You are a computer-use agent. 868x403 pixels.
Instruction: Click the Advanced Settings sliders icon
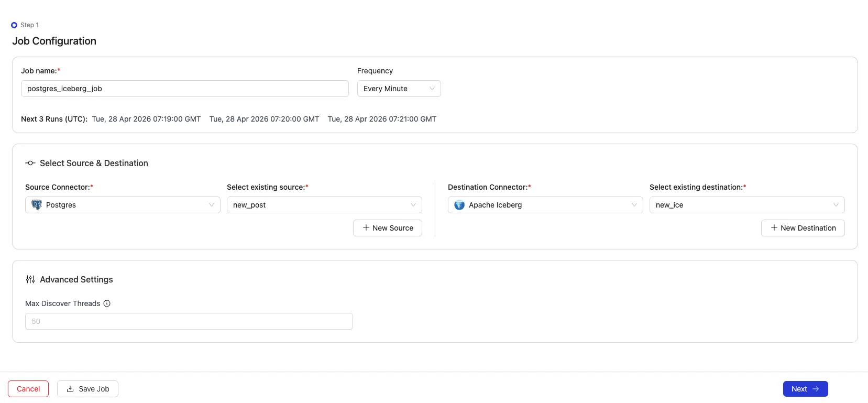click(x=30, y=280)
